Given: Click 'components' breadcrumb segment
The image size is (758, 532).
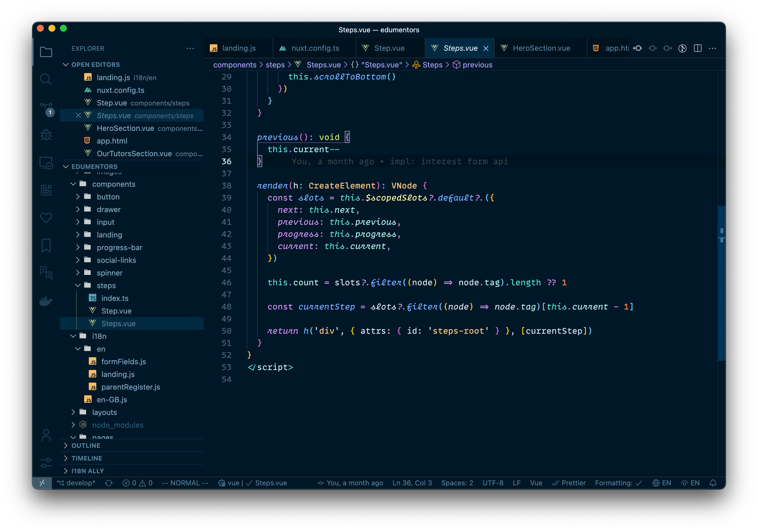Looking at the screenshot, I should click(x=235, y=65).
